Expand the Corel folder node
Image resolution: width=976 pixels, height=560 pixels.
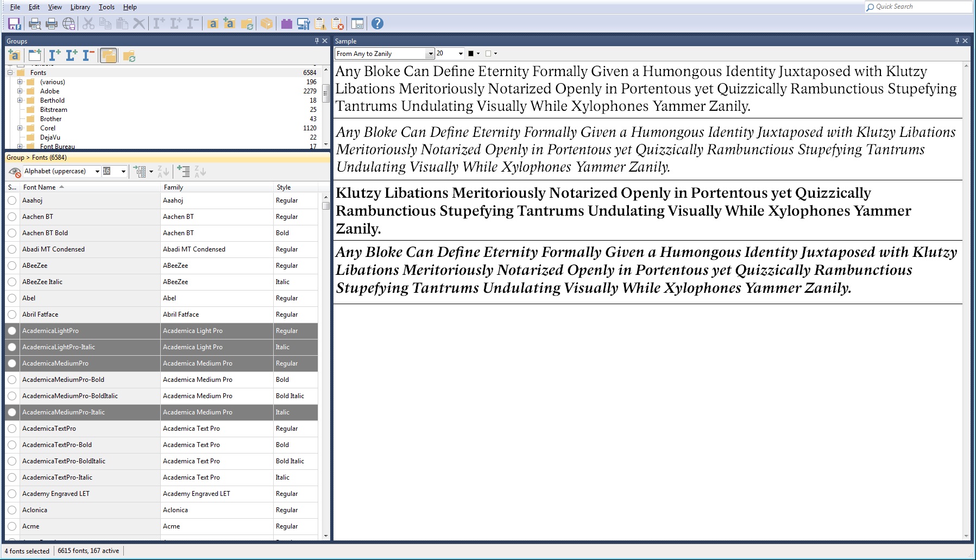click(20, 128)
